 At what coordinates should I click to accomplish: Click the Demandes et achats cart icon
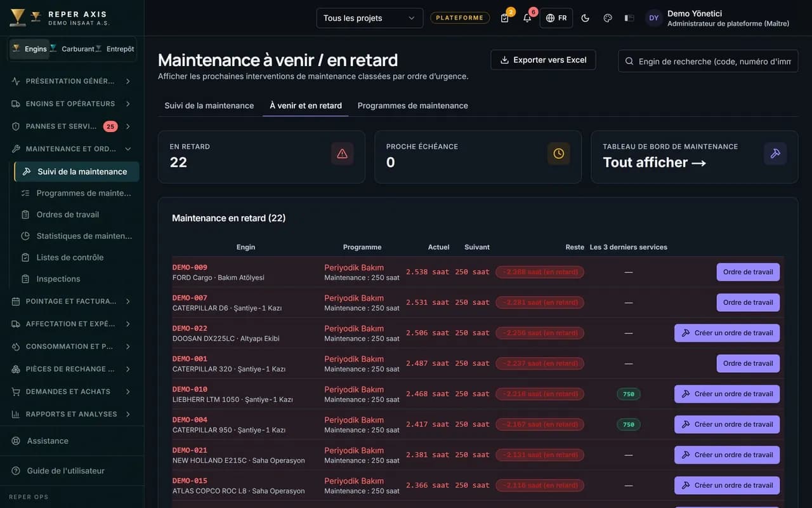[16, 392]
